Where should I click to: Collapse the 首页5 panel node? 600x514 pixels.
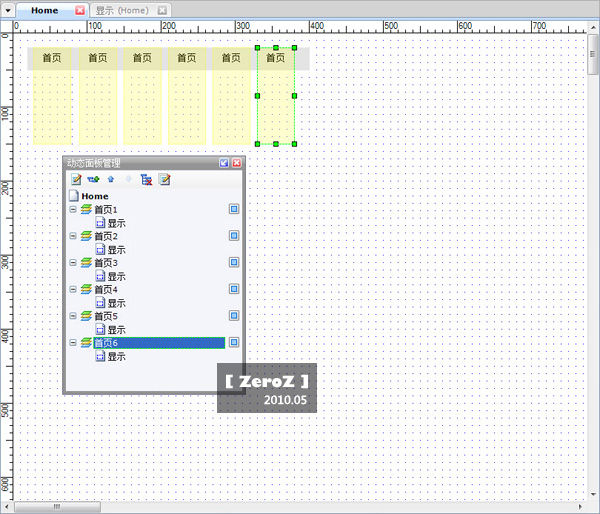(x=73, y=316)
